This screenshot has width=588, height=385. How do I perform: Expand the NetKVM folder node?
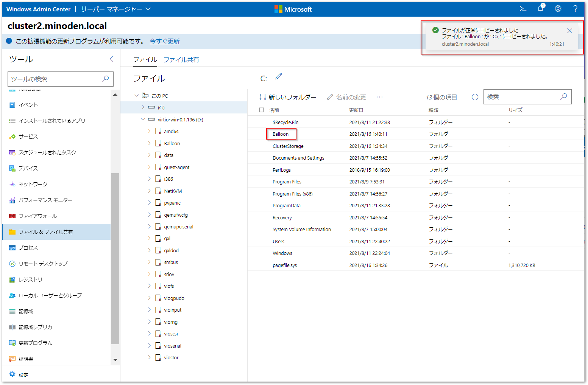149,191
